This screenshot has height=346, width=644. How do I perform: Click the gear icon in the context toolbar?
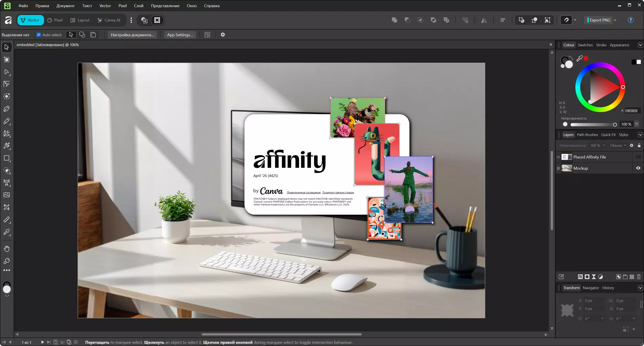(223, 35)
